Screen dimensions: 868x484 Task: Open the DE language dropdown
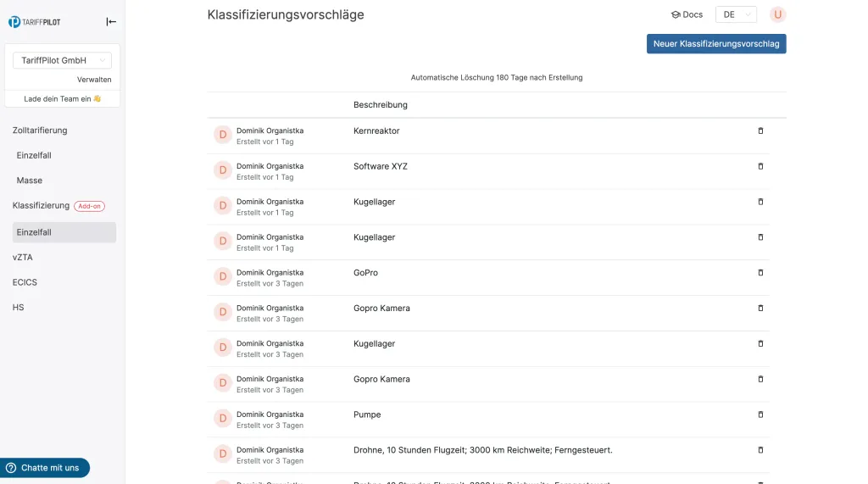(x=736, y=14)
